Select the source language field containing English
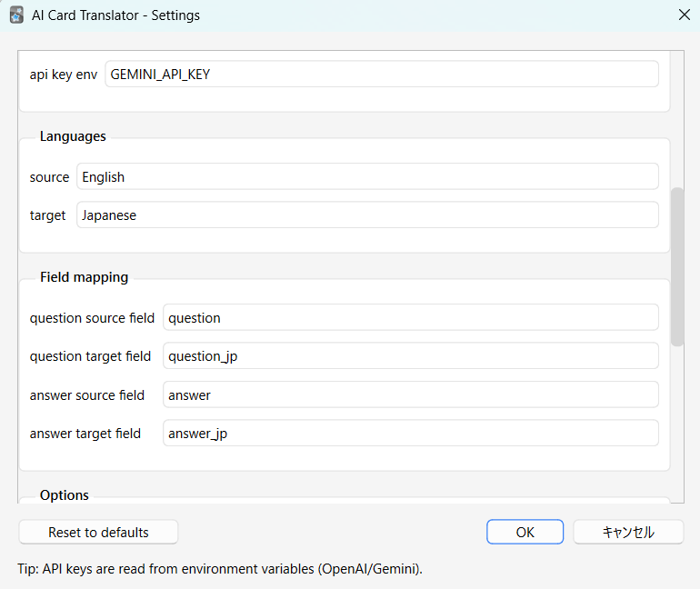Image resolution: width=700 pixels, height=589 pixels. (367, 177)
